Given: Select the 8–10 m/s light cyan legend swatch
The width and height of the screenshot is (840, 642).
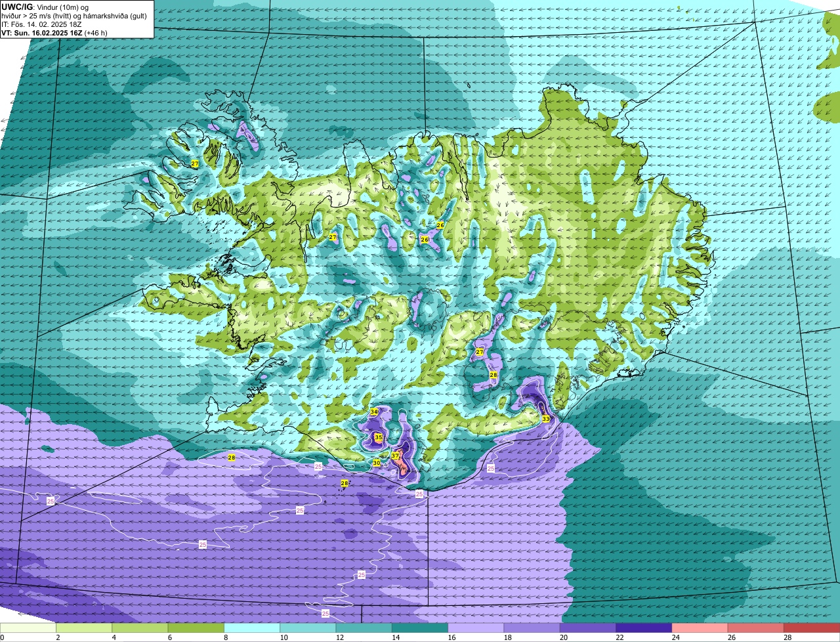Looking at the screenshot, I should click(252, 628).
